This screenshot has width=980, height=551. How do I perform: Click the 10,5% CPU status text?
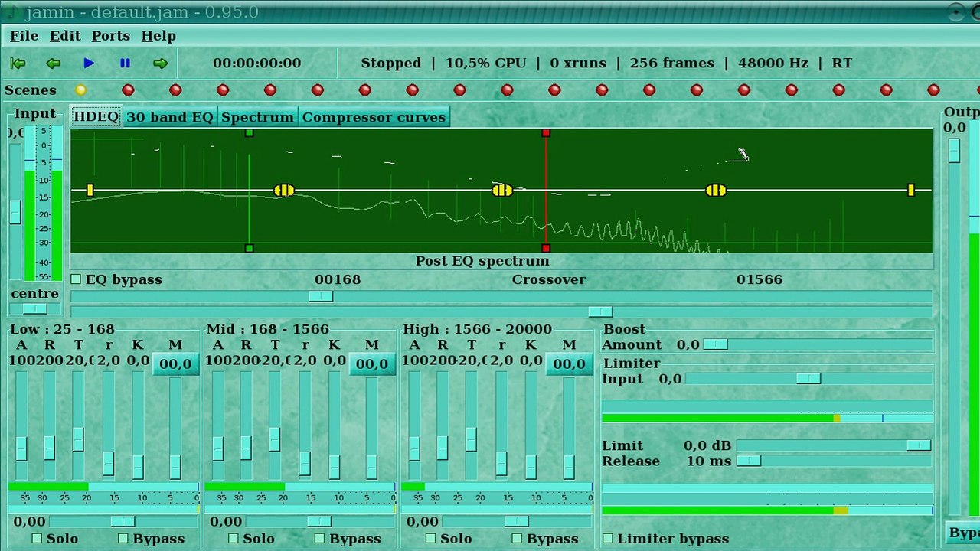(x=485, y=64)
